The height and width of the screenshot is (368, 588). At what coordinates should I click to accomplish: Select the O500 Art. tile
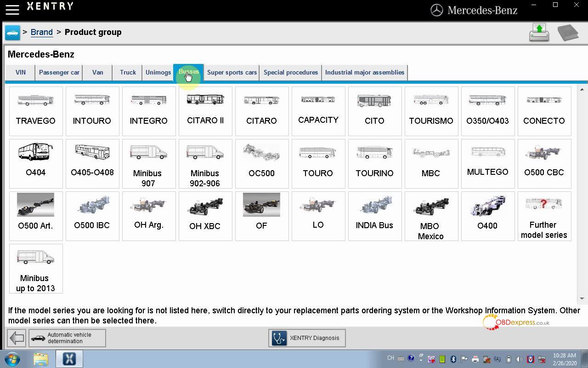click(x=36, y=216)
